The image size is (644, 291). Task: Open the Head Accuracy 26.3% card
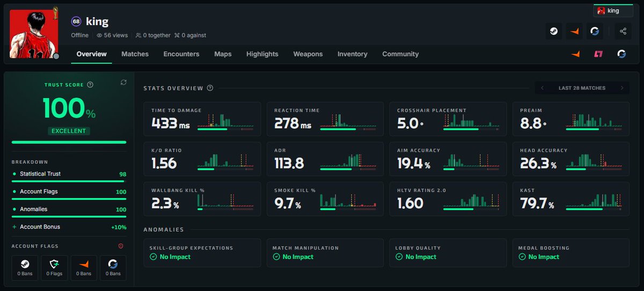pos(571,159)
